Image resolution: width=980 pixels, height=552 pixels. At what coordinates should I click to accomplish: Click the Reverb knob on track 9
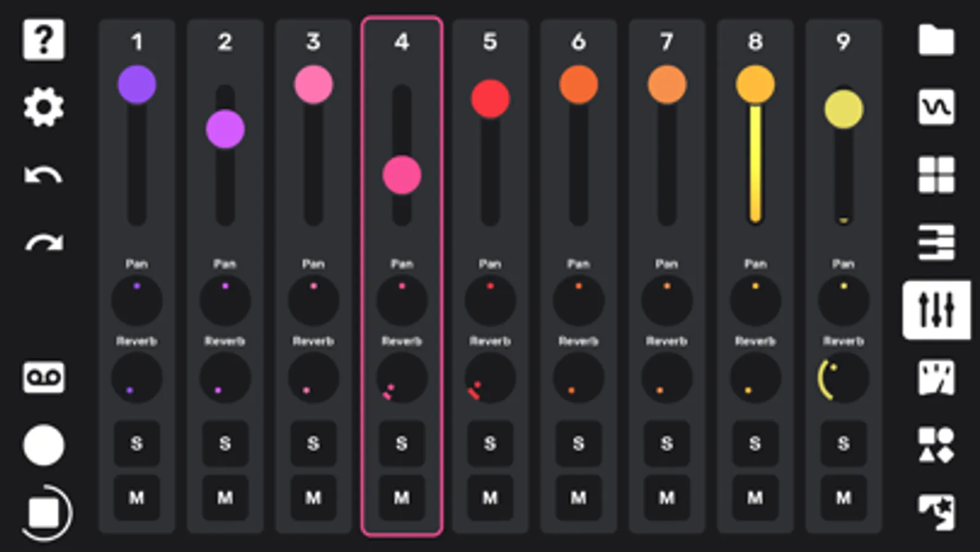843,378
